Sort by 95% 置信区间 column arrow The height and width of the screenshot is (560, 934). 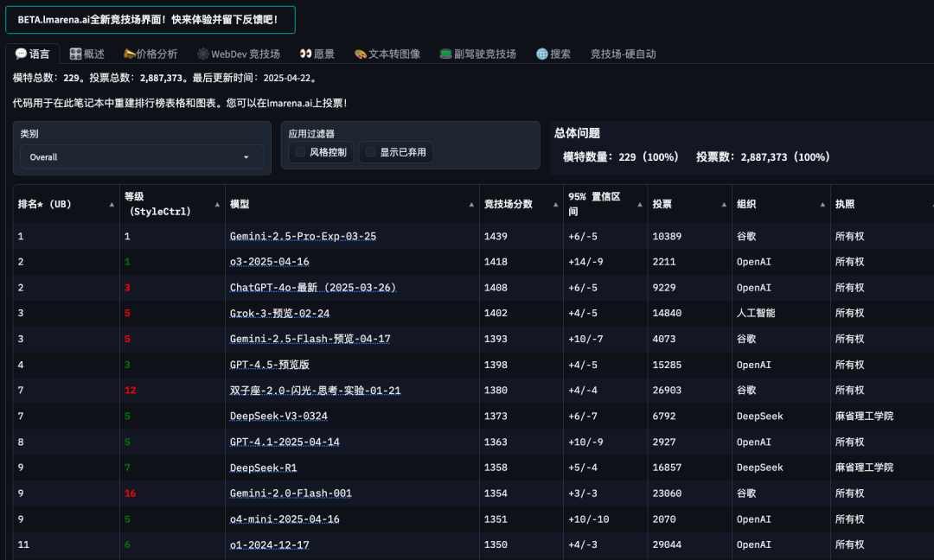click(640, 205)
